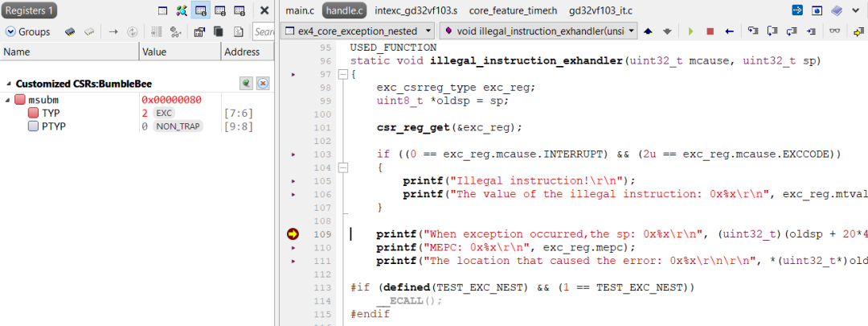Screen dimensions: 868x326
Task: Click the Address column header
Action: pos(248,52)
